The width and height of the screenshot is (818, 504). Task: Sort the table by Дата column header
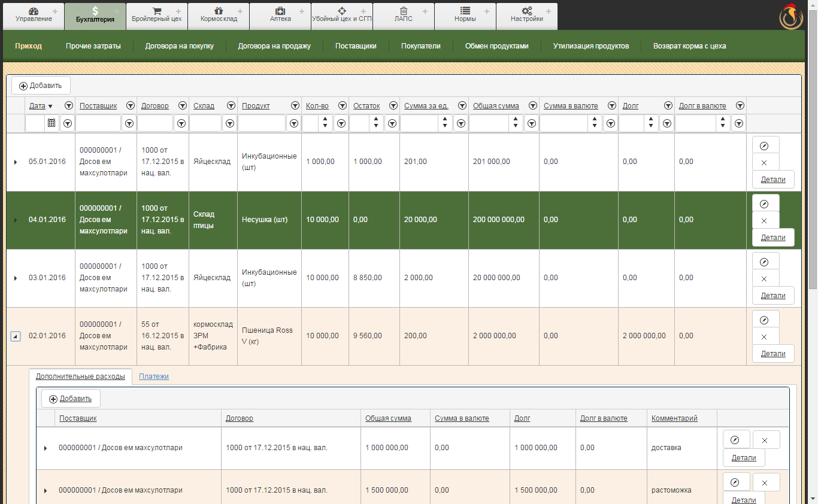[x=37, y=106]
